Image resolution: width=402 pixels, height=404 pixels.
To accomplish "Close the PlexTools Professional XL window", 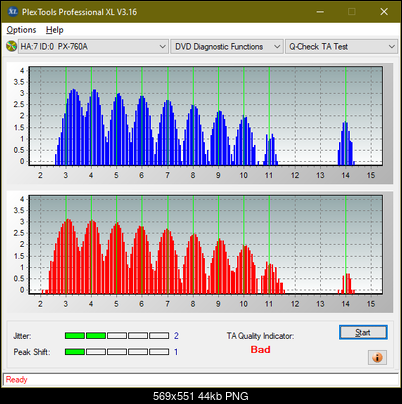I will point(384,12).
